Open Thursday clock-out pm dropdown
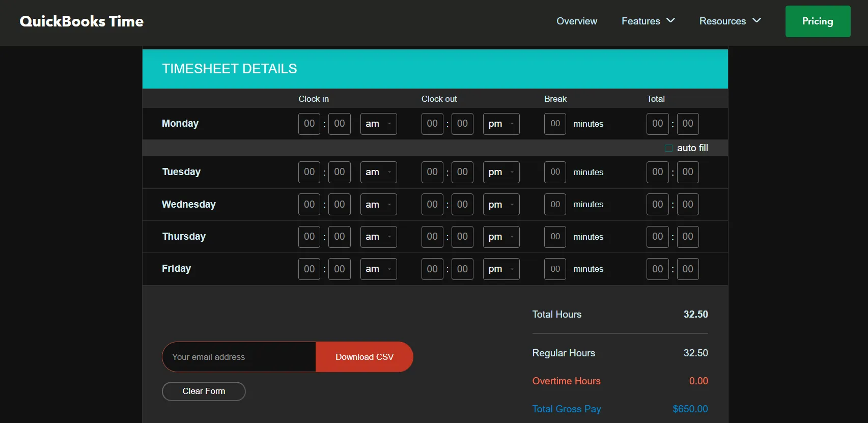The width and height of the screenshot is (868, 423). (501, 237)
